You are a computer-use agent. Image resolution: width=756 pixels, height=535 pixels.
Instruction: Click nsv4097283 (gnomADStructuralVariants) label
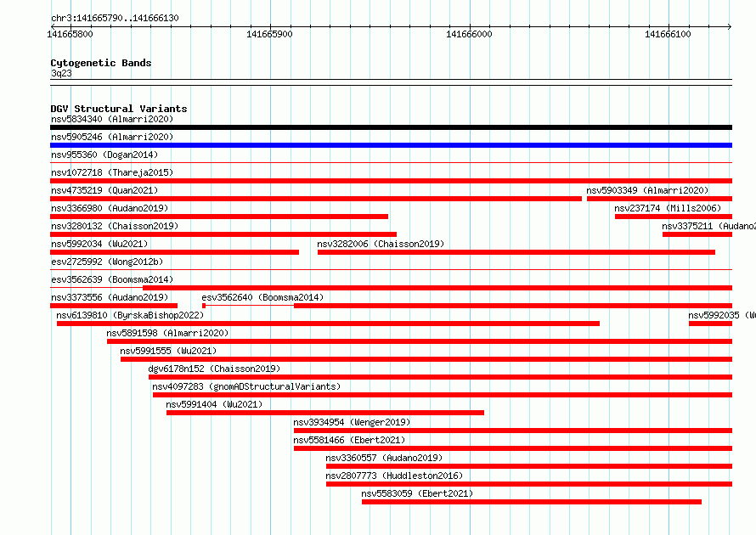(x=246, y=386)
